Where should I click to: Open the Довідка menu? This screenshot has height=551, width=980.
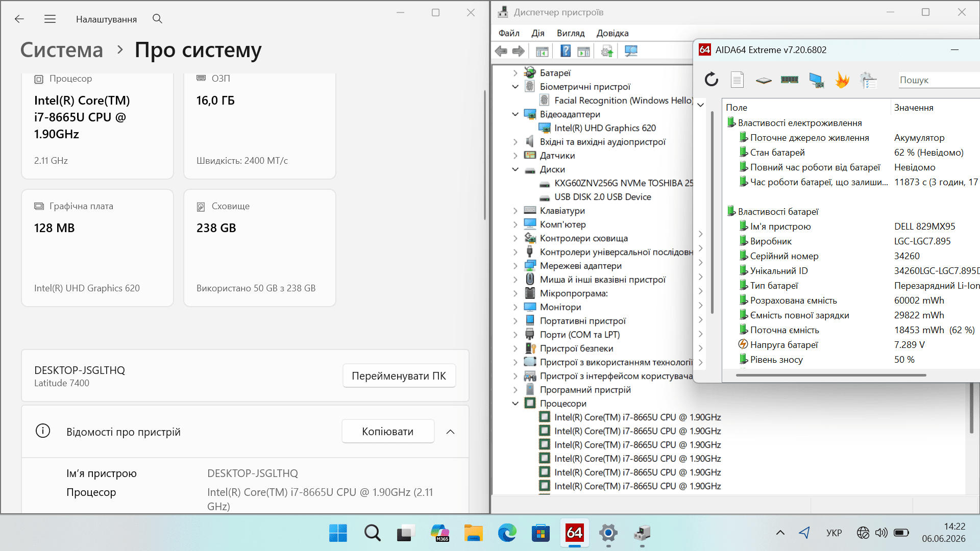click(612, 33)
